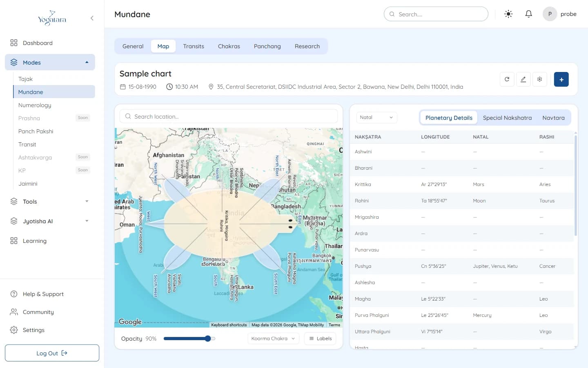Select the Map tab

coord(163,46)
